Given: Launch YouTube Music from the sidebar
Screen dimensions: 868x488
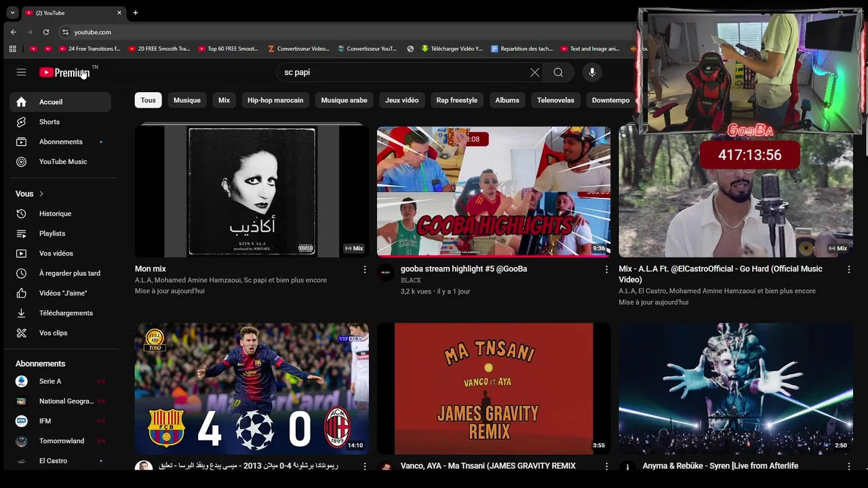Looking at the screenshot, I should tap(60, 161).
